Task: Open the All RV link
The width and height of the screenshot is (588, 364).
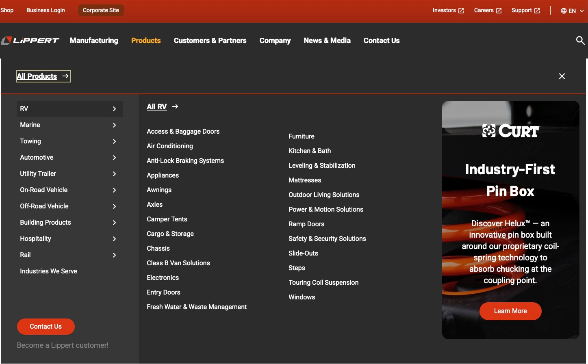Action: coord(157,106)
